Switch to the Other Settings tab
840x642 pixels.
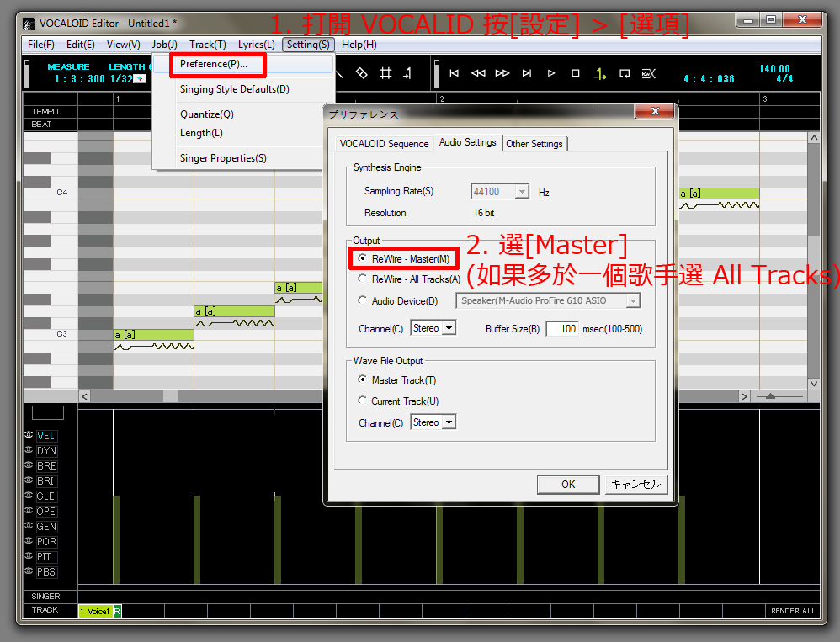click(534, 144)
